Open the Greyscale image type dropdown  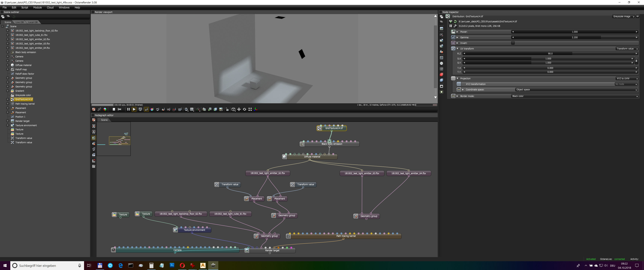point(623,16)
